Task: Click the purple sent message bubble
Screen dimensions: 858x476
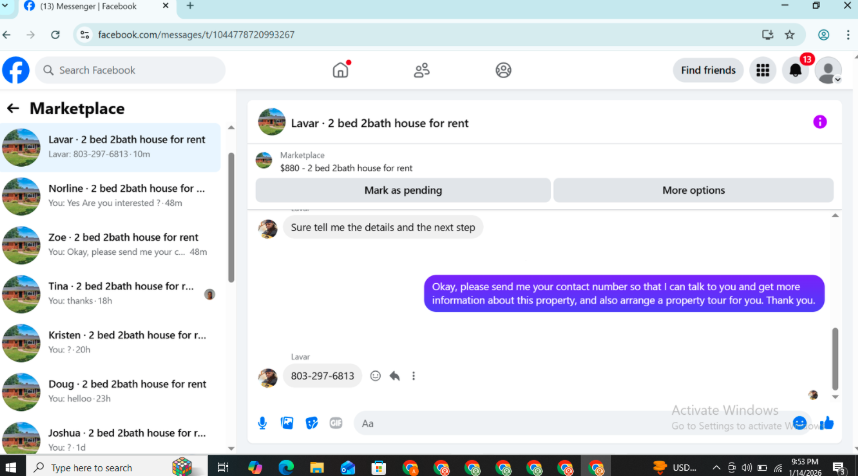Action: (624, 293)
